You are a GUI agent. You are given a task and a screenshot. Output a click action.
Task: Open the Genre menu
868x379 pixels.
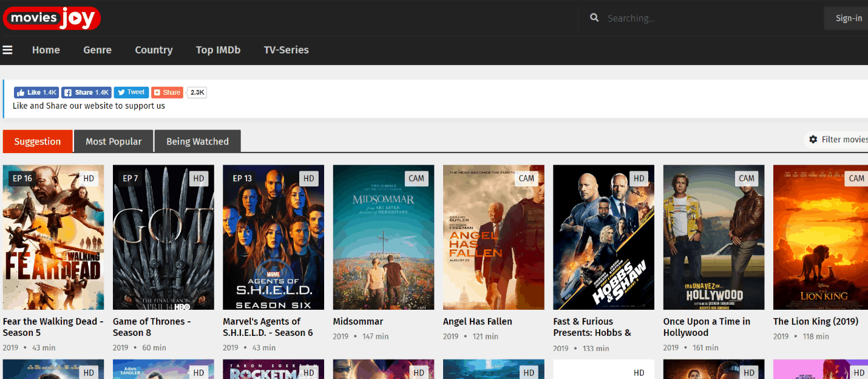(97, 50)
